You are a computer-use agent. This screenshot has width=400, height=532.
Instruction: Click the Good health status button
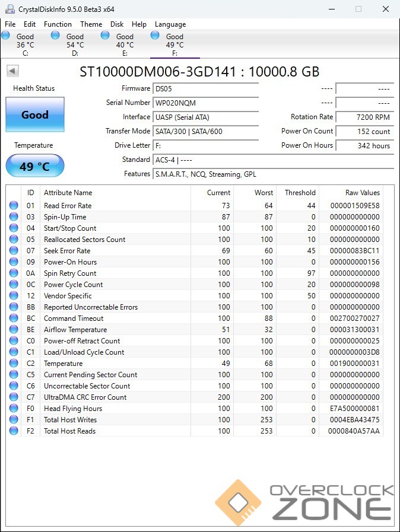click(35, 115)
